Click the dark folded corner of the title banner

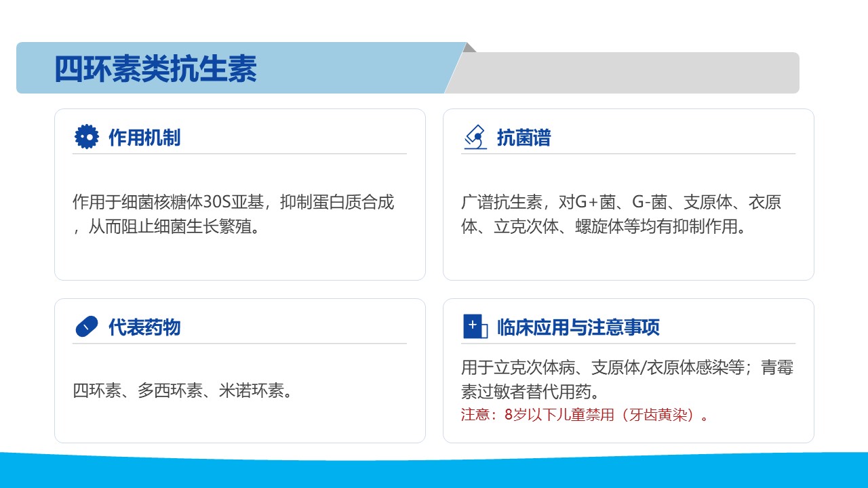(x=471, y=47)
